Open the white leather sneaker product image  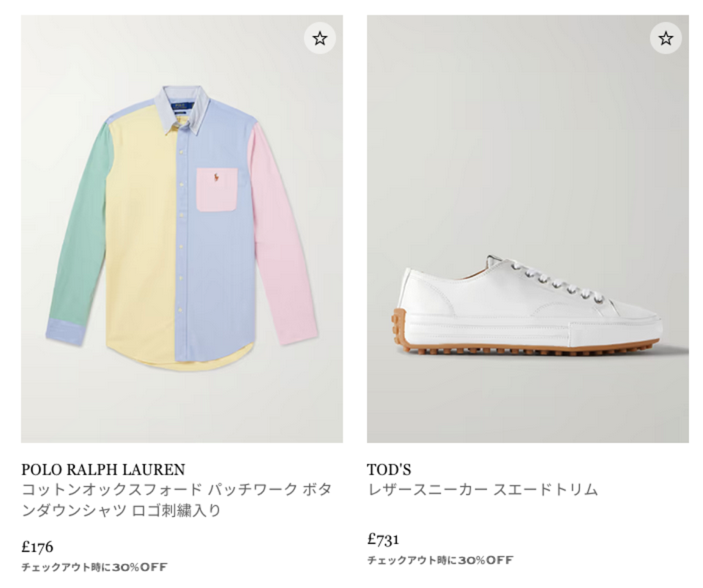click(x=528, y=229)
